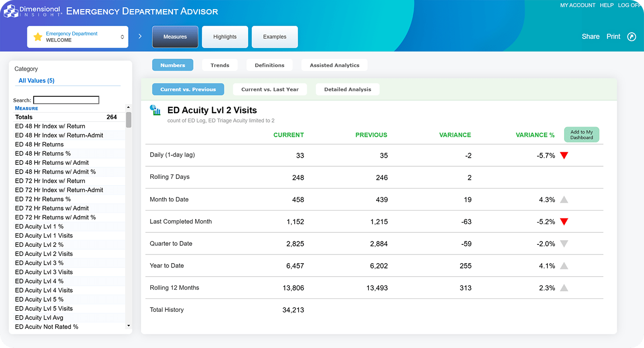Click the red down arrow for Daily variance
Viewport: 644px width, 348px height.
click(x=564, y=156)
